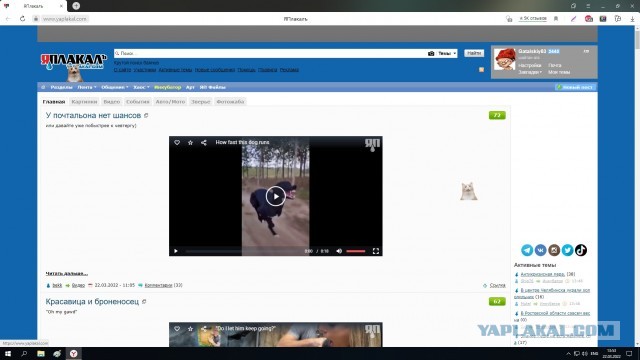This screenshot has height=360, width=640.
Task: Open the TikTok social icon
Action: click(581, 250)
